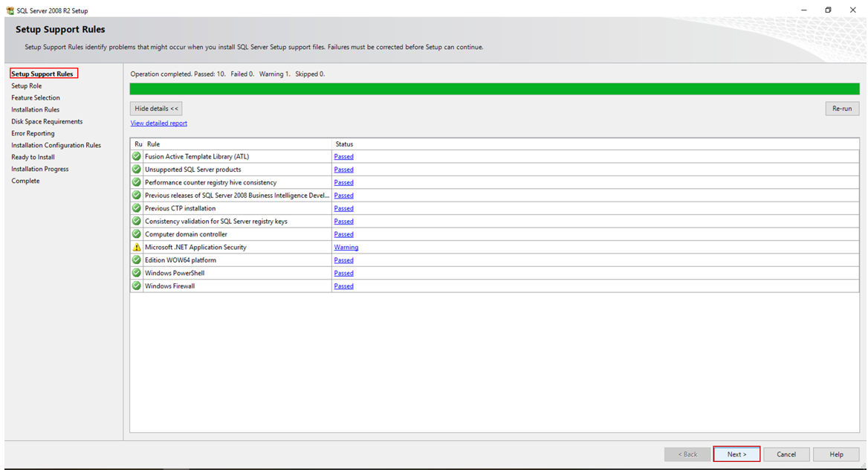Click the check icon beside Edition WOW64 platform
The width and height of the screenshot is (868, 470).
coord(137,260)
